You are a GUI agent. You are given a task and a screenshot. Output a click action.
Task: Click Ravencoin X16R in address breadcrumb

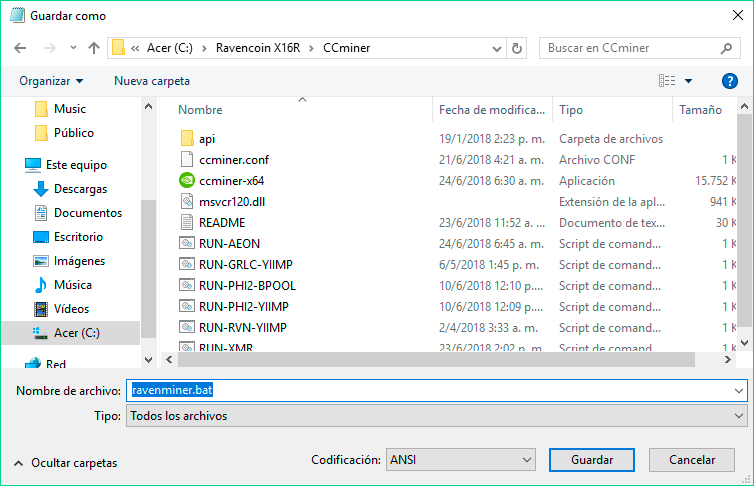pos(258,48)
